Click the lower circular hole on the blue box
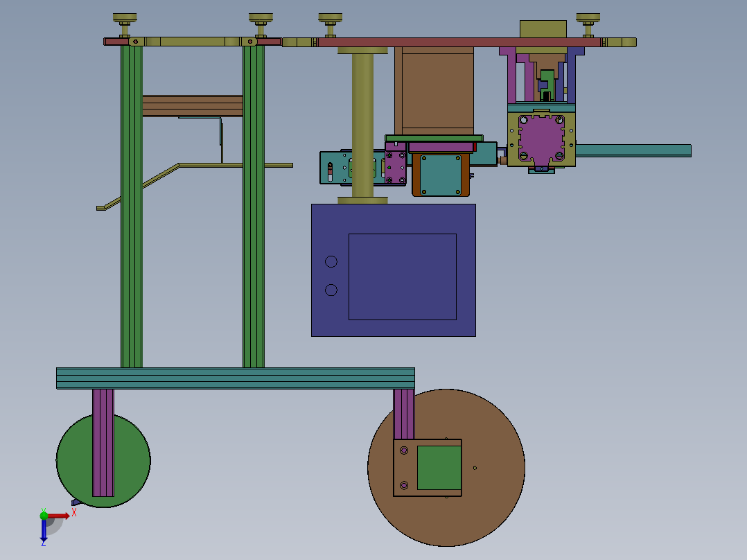 [x=331, y=290]
